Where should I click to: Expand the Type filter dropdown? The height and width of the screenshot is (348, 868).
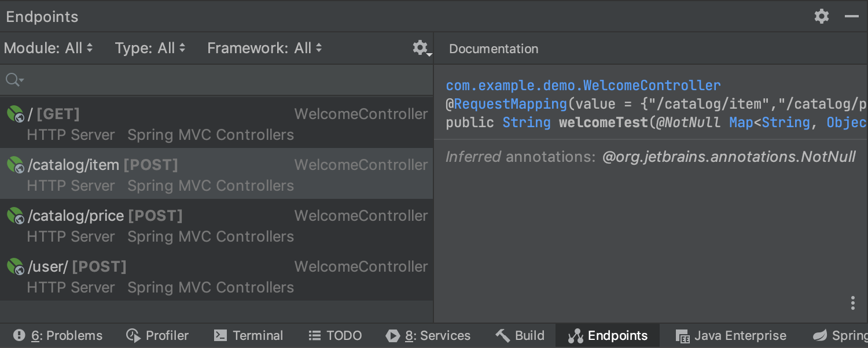150,48
